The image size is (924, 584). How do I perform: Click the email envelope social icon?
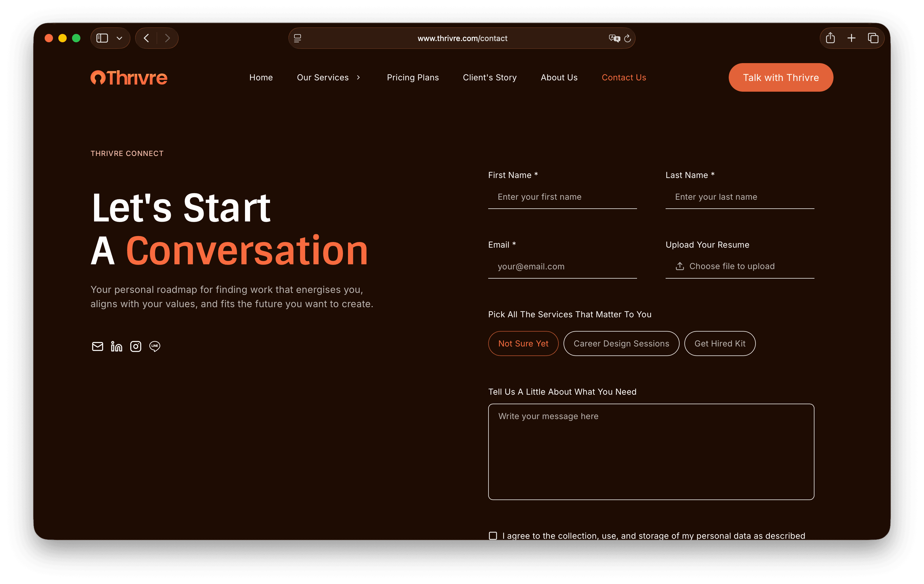97,346
